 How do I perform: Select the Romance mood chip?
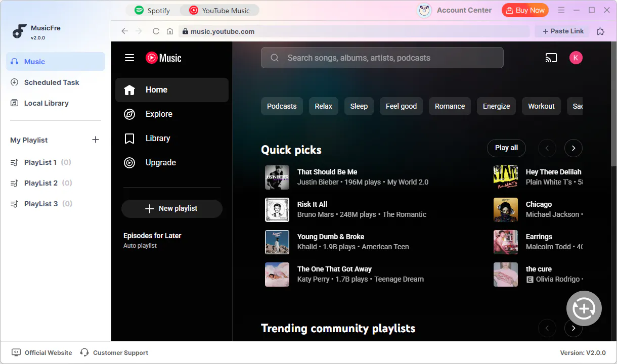coord(450,106)
